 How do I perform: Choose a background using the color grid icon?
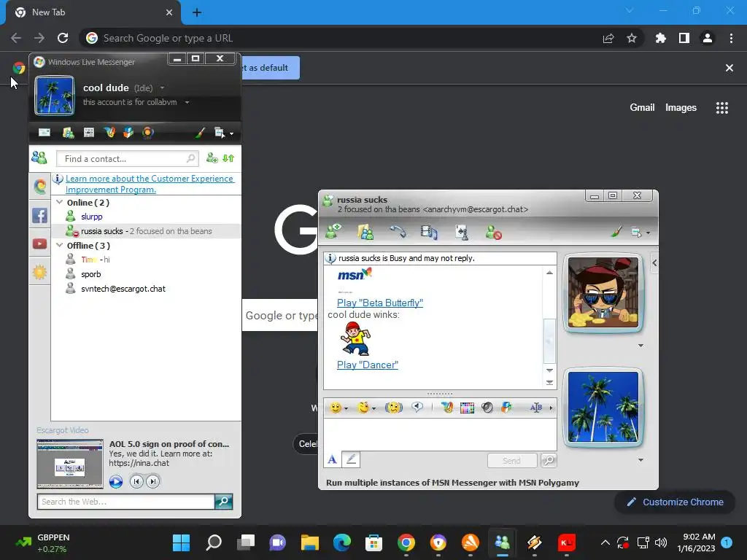point(468,408)
